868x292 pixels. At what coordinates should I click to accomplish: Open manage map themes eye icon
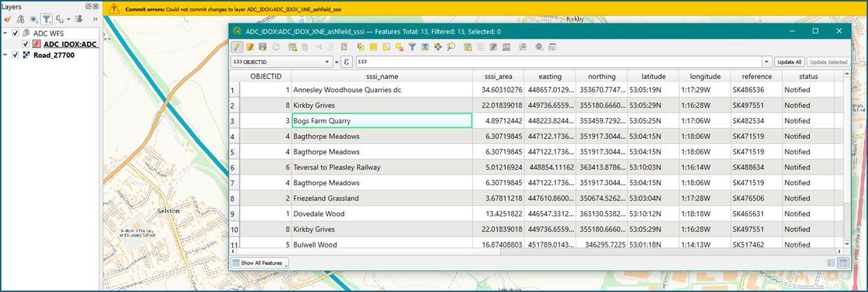(33, 19)
